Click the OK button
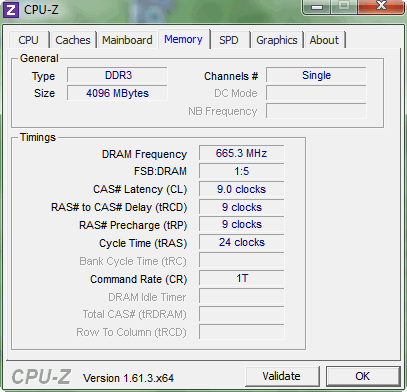Image resolution: width=407 pixels, height=392 pixels. pyautogui.click(x=363, y=376)
